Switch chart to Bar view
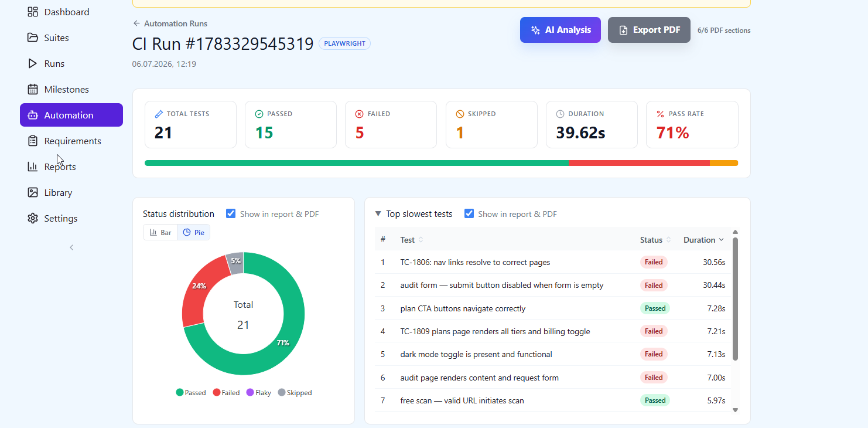This screenshot has width=868, height=428. tap(160, 232)
